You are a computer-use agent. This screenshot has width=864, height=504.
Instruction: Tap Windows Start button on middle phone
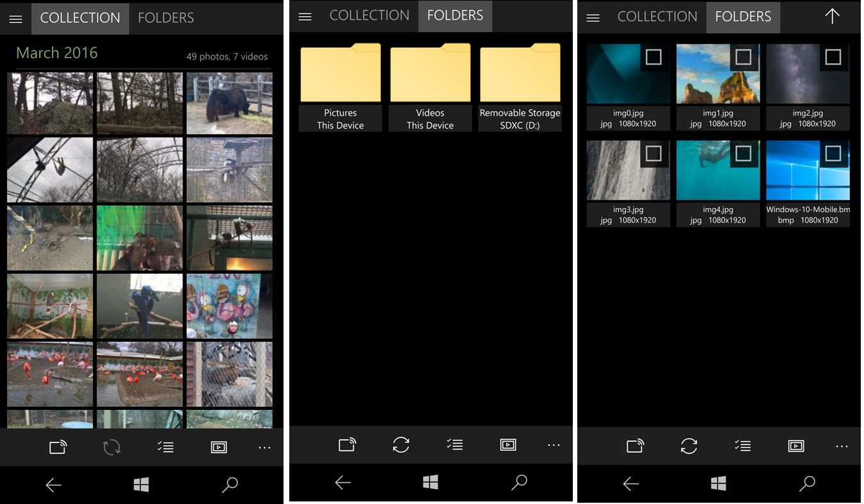click(x=431, y=482)
